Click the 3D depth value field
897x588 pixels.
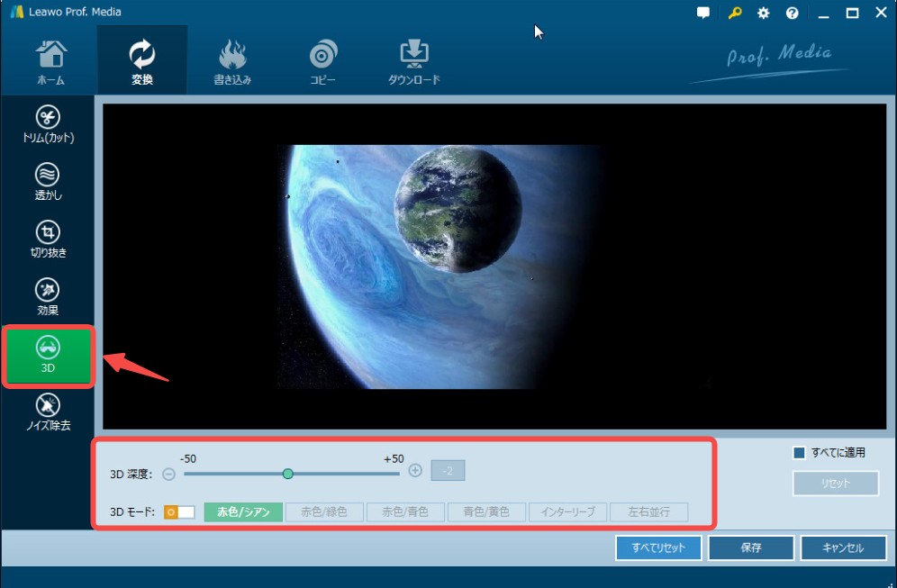[448, 471]
